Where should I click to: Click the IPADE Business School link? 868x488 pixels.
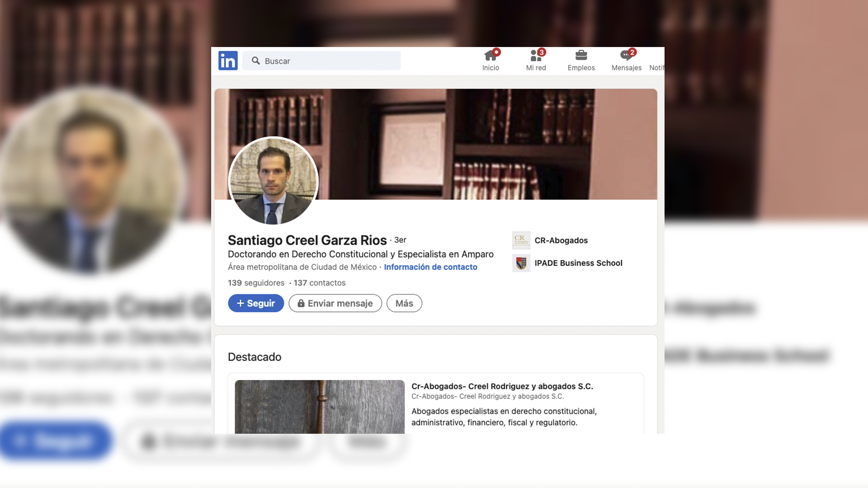point(578,263)
